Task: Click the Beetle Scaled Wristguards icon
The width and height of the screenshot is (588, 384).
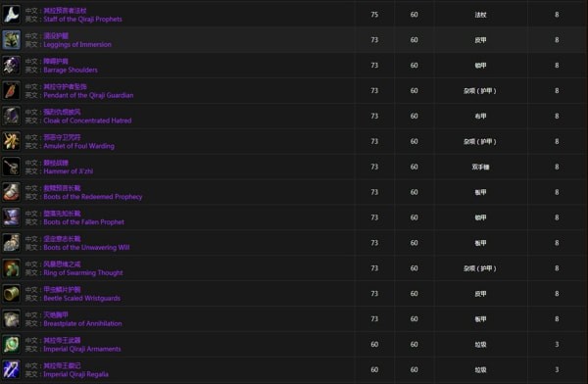Action: point(11,294)
